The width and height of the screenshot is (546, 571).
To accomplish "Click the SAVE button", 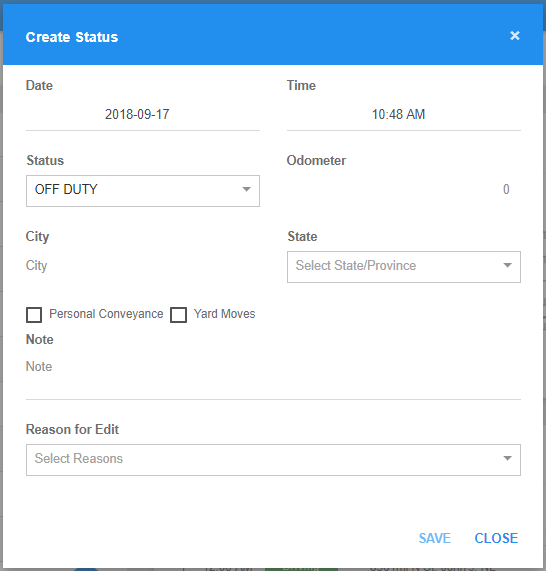I will coord(435,538).
